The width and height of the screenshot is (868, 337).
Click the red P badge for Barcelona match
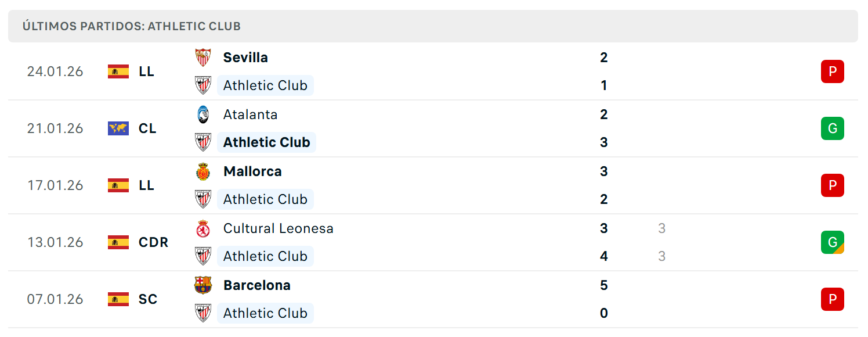(833, 299)
